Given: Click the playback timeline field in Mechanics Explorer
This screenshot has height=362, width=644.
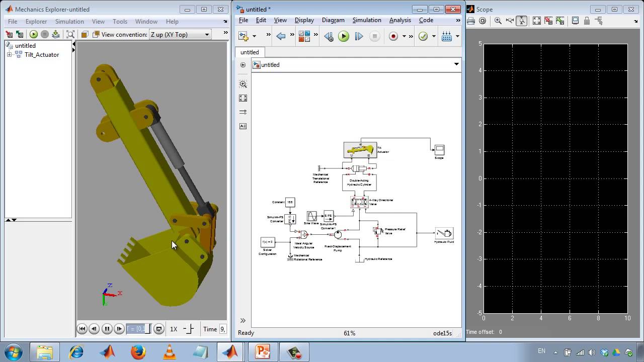Looking at the screenshot, I should 138,329.
